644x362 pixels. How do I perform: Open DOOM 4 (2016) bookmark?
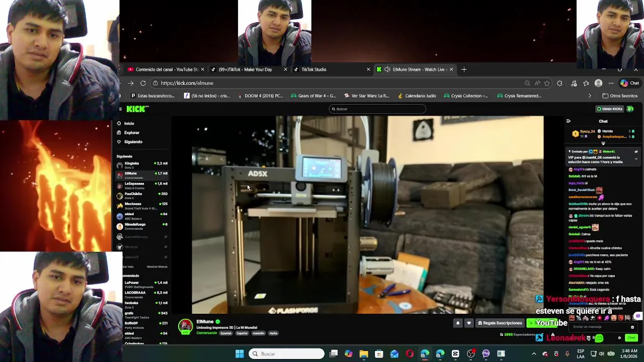coord(260,96)
